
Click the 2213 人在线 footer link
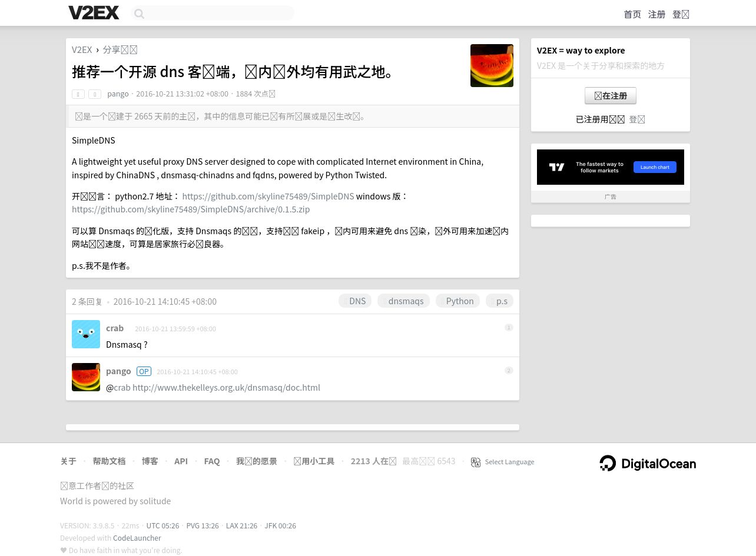coord(373,461)
